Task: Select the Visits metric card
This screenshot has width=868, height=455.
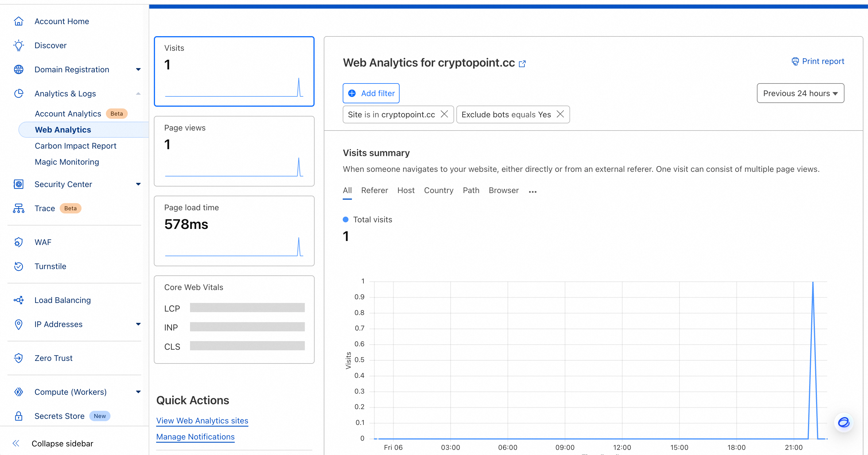Action: [234, 71]
